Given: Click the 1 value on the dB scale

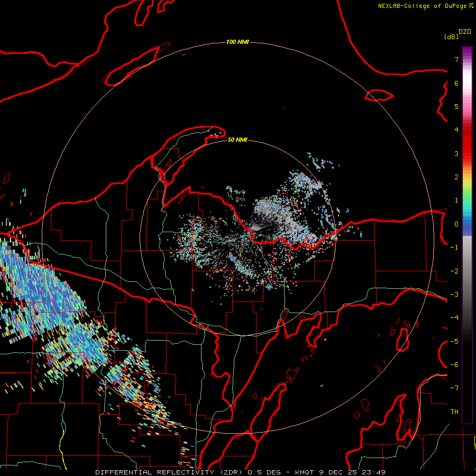Looking at the screenshot, I should click(x=456, y=200).
